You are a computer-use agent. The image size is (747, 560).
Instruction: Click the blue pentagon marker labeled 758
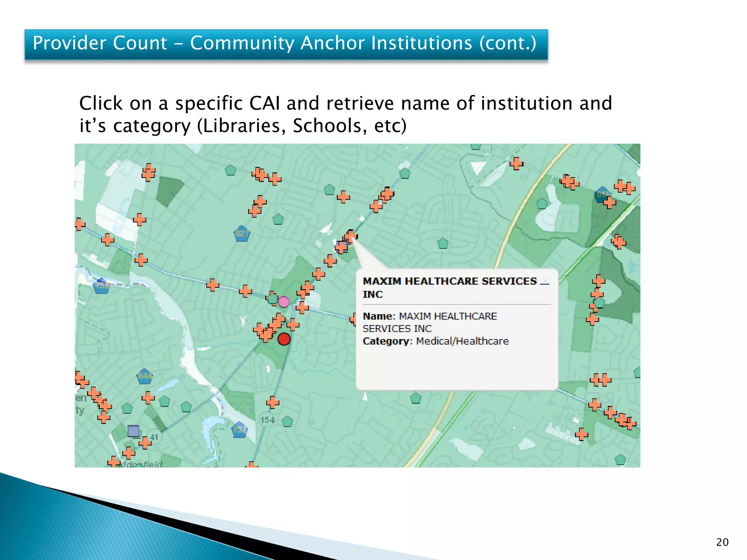click(101, 285)
